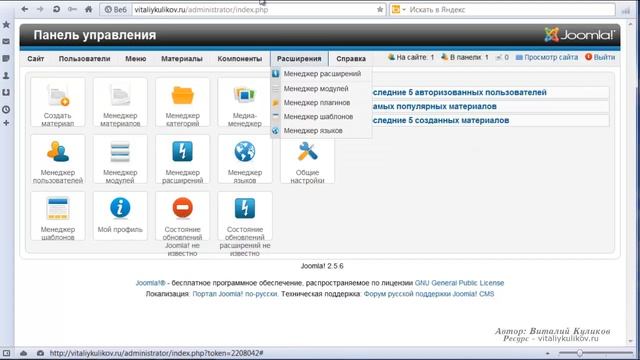Open bookmarks star in browser sidebar

tap(6, 24)
